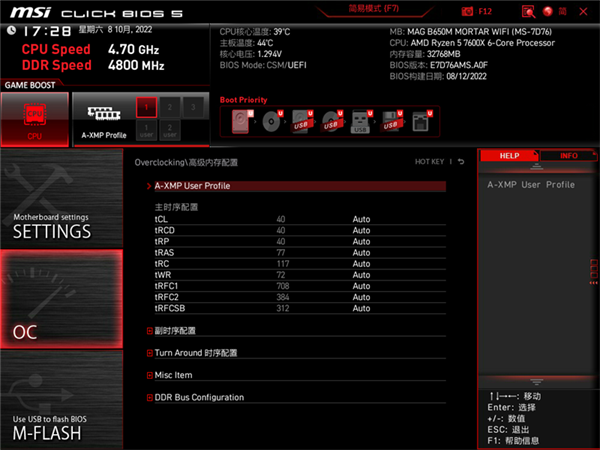Enable A-XMP profile 1
Image resolution: width=600 pixels, height=450 pixels.
(x=146, y=106)
